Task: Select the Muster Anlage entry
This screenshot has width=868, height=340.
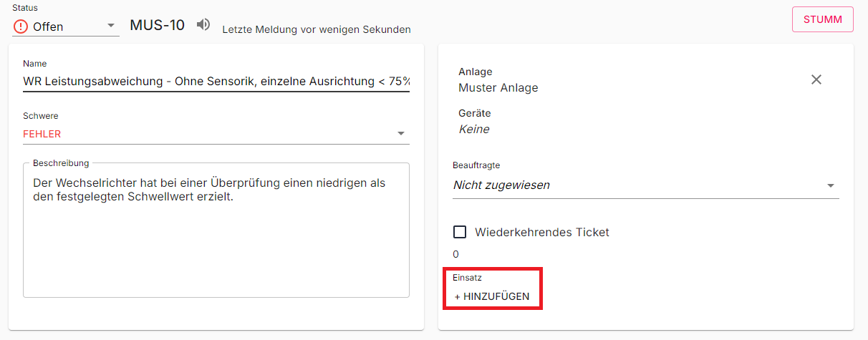Action: (498, 88)
